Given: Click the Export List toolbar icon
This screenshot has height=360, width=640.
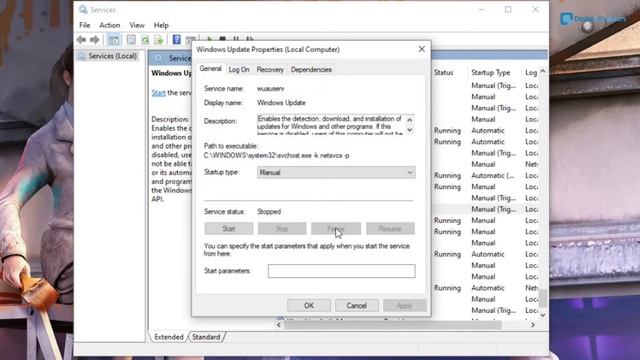Looking at the screenshot, I should click(158, 40).
